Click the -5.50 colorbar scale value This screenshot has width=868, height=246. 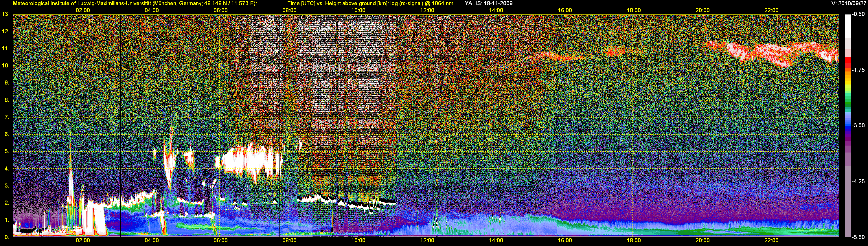pos(858,237)
